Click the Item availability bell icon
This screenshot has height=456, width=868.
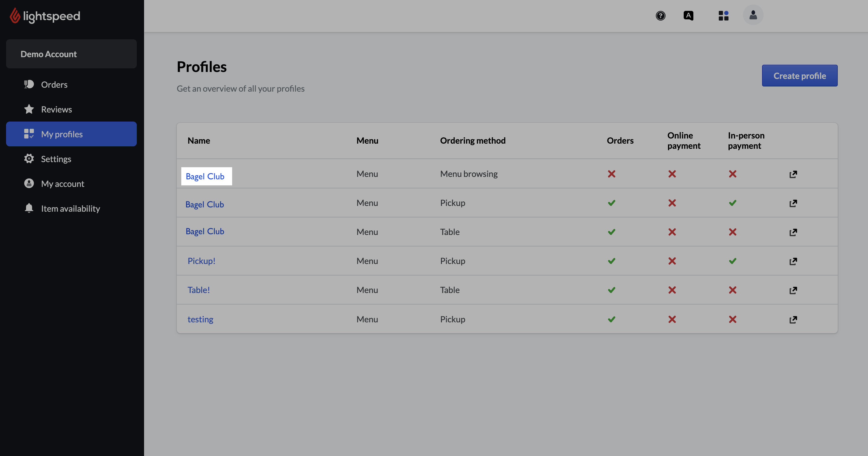click(x=29, y=208)
